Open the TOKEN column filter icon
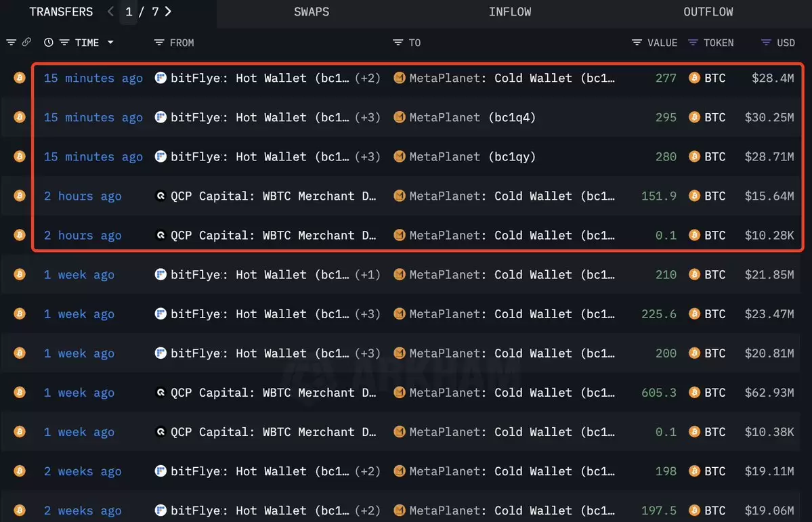 point(693,43)
